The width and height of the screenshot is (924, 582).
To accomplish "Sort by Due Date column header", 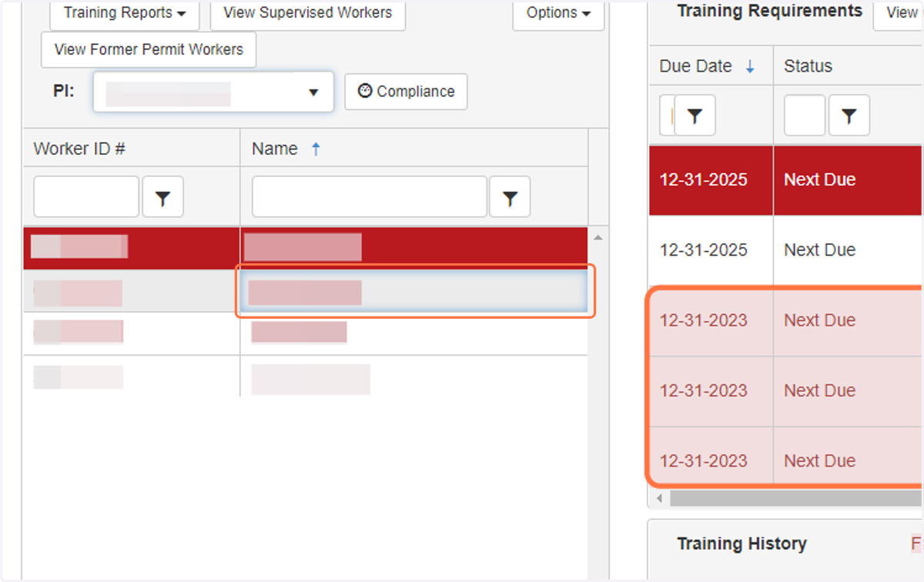I will pyautogui.click(x=695, y=66).
